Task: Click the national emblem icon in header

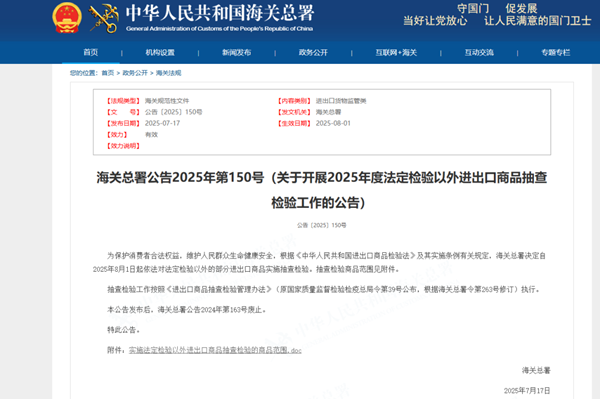Action: pos(67,18)
